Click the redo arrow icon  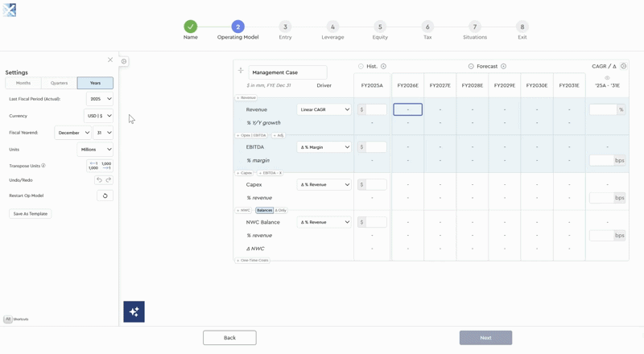(x=109, y=180)
